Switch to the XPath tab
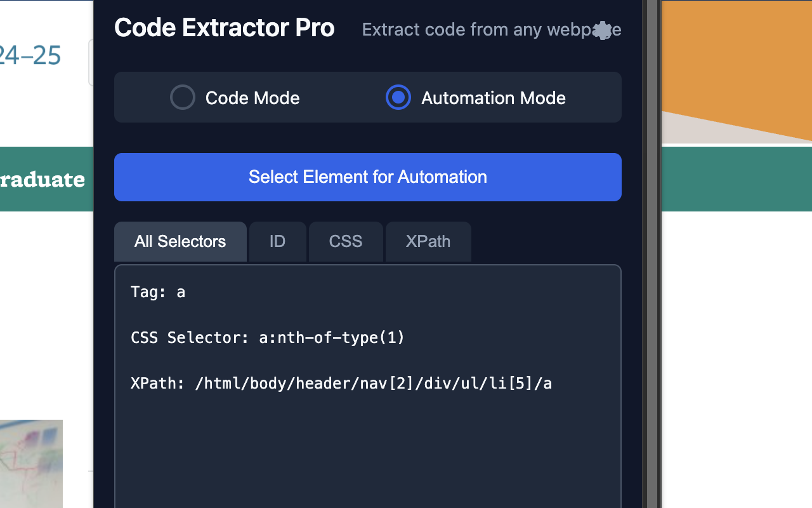Viewport: 812px width, 508px height. coord(428,241)
